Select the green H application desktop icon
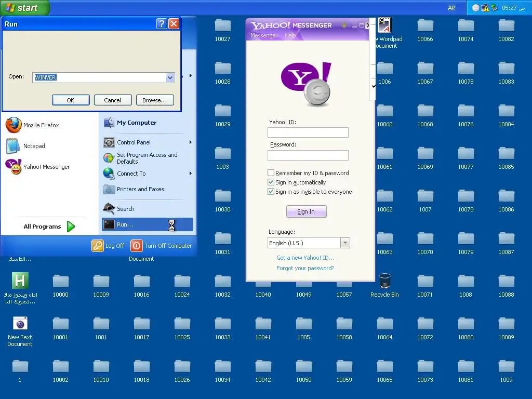The width and height of the screenshot is (532, 399). pyautogui.click(x=20, y=288)
